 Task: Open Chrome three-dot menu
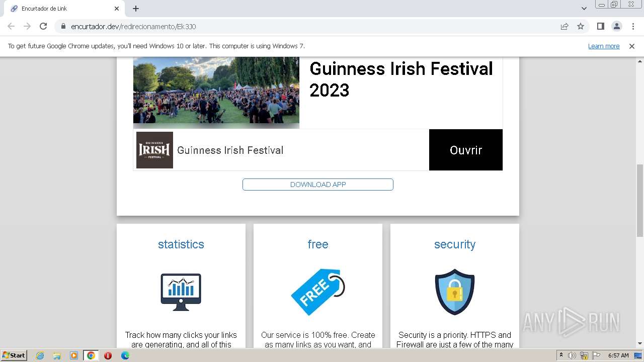pyautogui.click(x=633, y=26)
